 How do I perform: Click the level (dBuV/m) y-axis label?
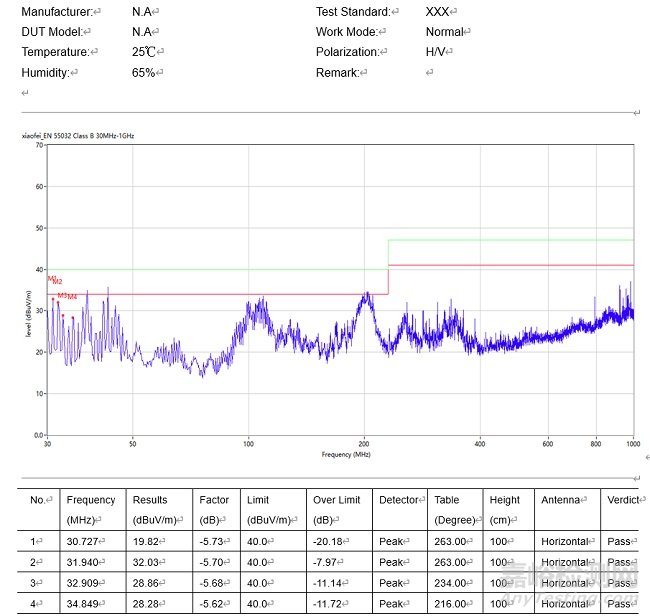[28, 313]
